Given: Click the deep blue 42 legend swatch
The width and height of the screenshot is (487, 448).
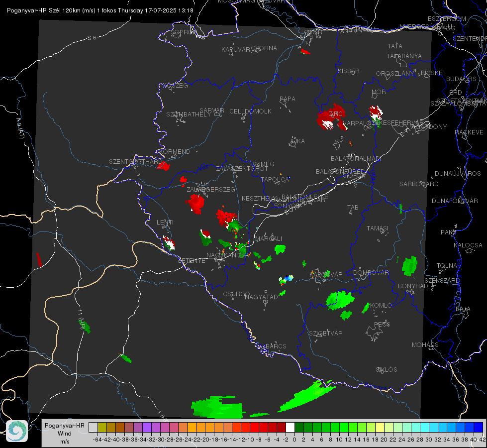Looking at the screenshot, I should click(479, 427).
